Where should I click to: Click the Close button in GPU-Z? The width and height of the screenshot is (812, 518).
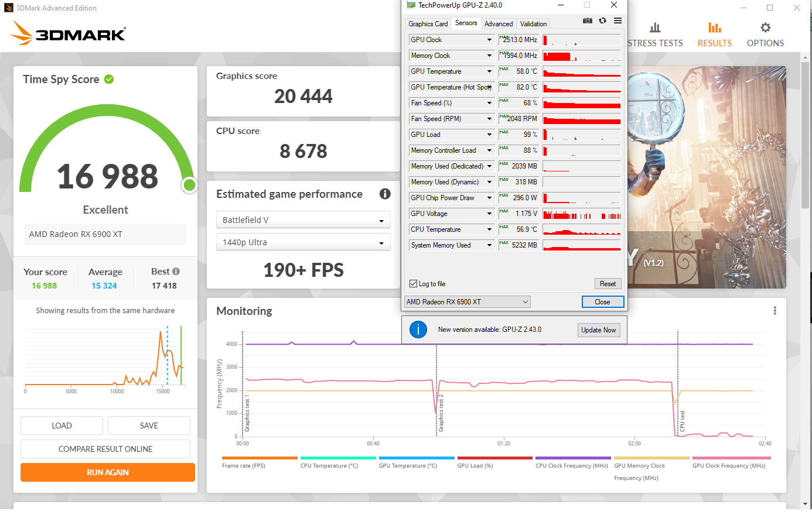[602, 302]
